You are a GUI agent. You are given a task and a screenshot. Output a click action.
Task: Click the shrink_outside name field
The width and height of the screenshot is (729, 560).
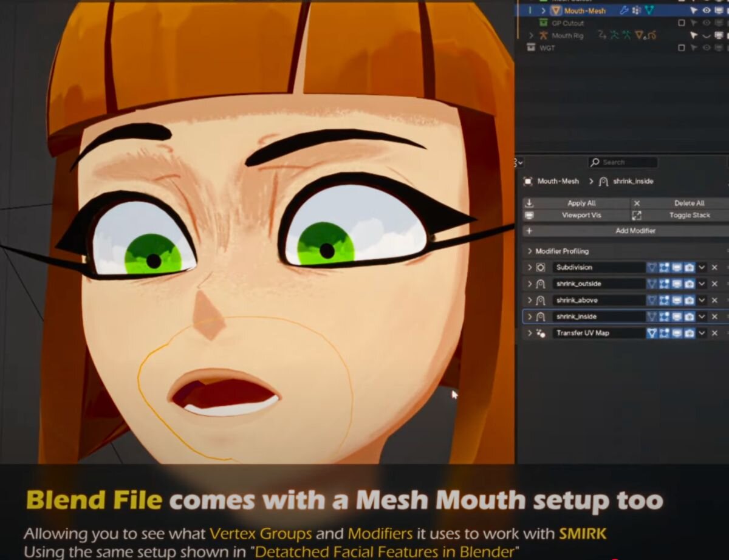(598, 284)
